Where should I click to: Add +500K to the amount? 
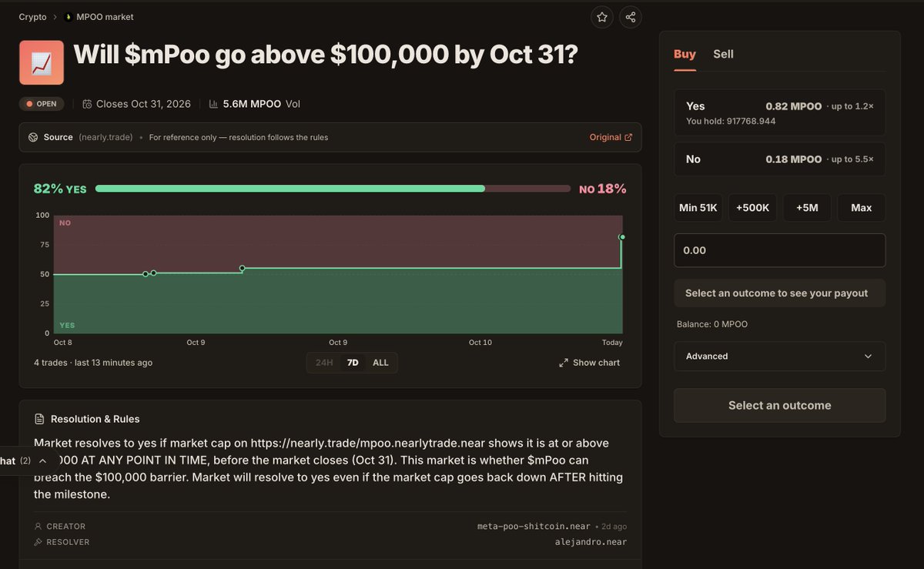(753, 208)
